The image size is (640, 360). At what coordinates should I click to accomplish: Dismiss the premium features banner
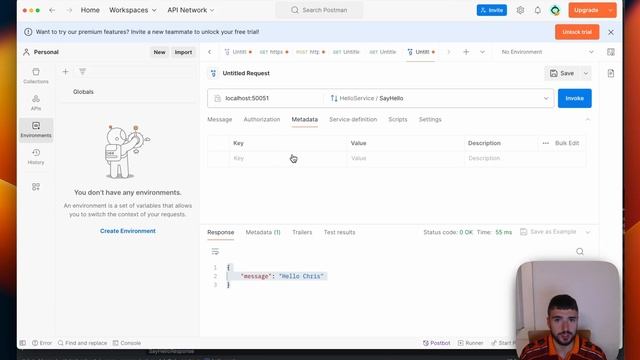coord(611,32)
